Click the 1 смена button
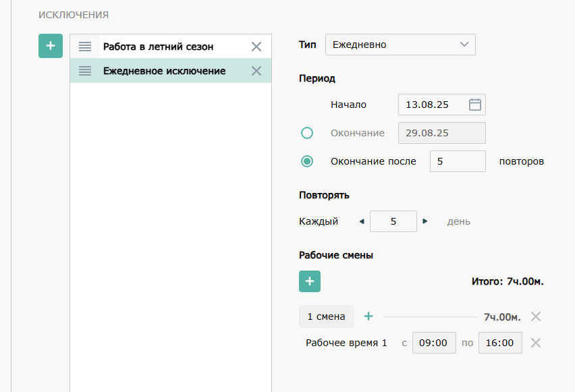 point(326,316)
